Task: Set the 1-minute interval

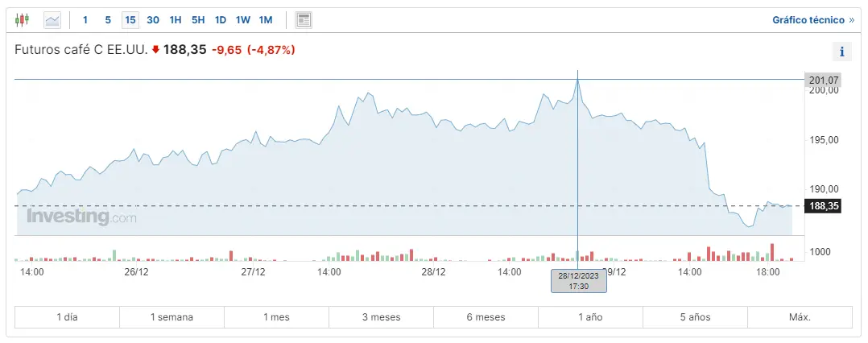Action: coord(85,19)
